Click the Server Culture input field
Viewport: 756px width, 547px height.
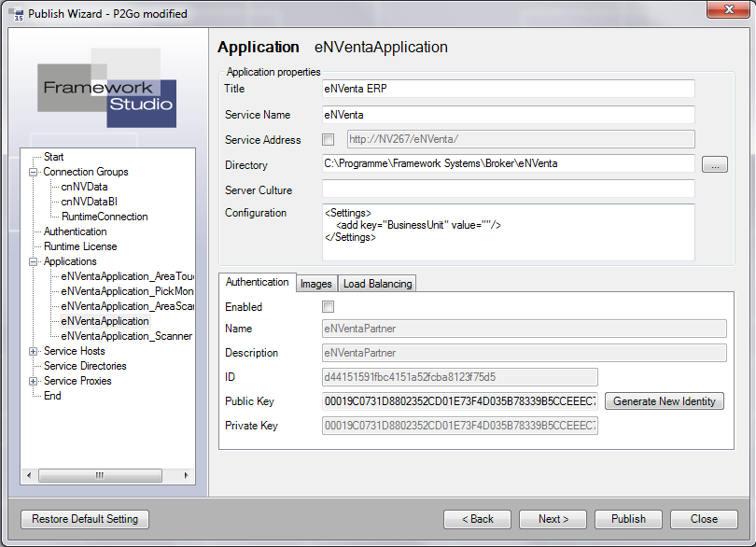click(508, 189)
